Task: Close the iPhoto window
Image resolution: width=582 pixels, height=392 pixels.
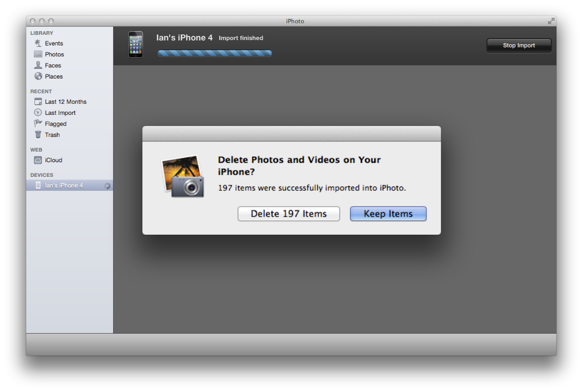Action: (33, 21)
